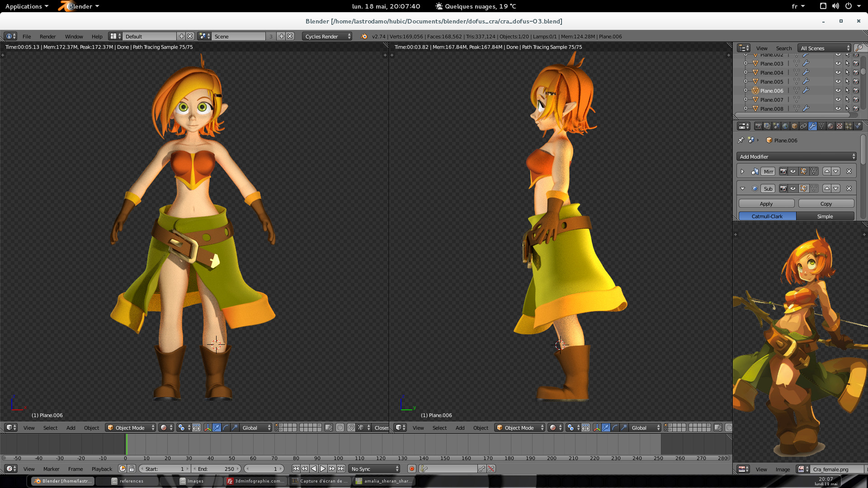Toggle Mirror modifier edit mode display

(x=803, y=172)
